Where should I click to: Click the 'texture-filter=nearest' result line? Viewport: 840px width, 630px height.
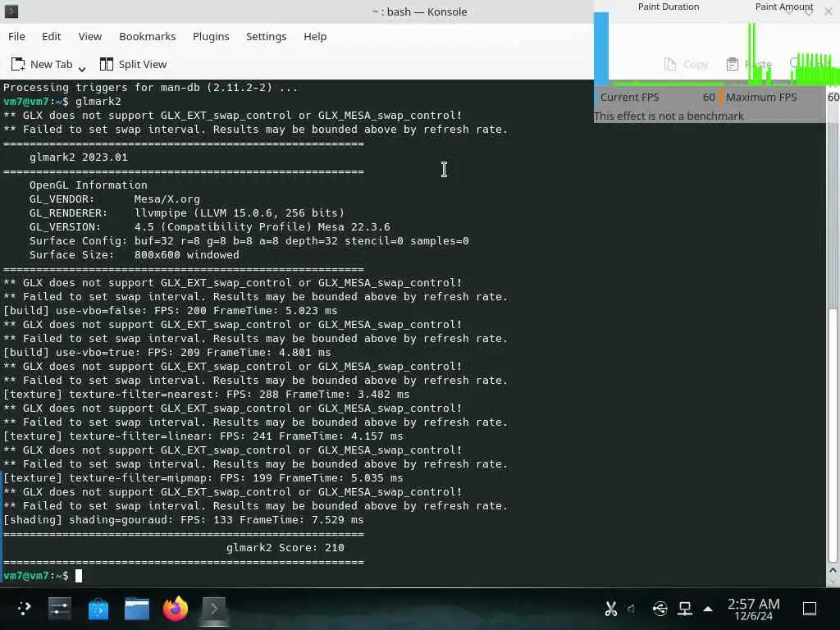[x=206, y=395]
